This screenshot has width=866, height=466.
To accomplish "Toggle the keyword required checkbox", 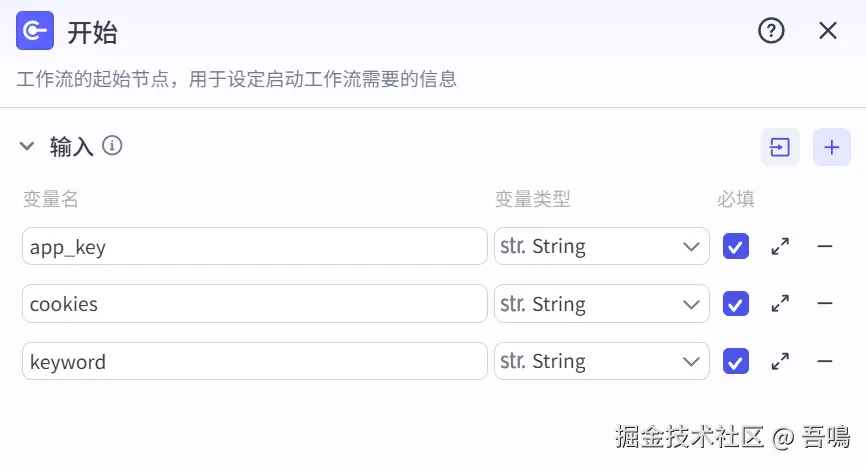I will [736, 362].
